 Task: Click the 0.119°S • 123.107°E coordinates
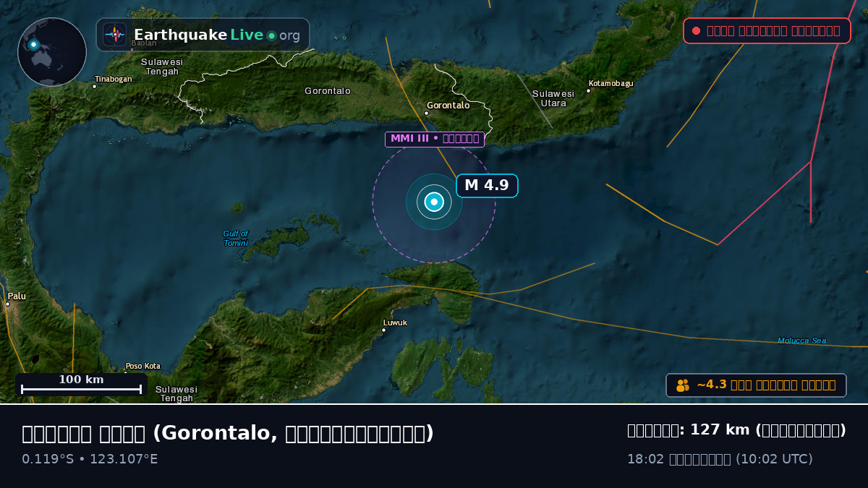click(x=90, y=459)
